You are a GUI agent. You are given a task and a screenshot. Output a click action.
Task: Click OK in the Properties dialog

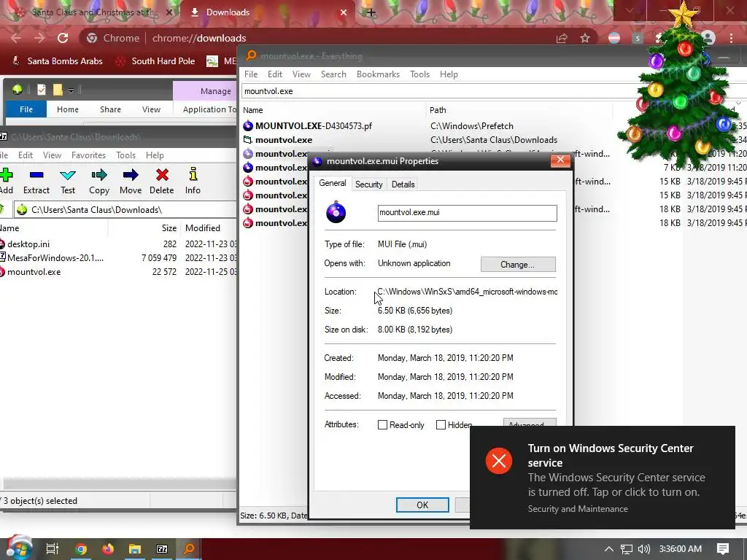[x=422, y=505]
